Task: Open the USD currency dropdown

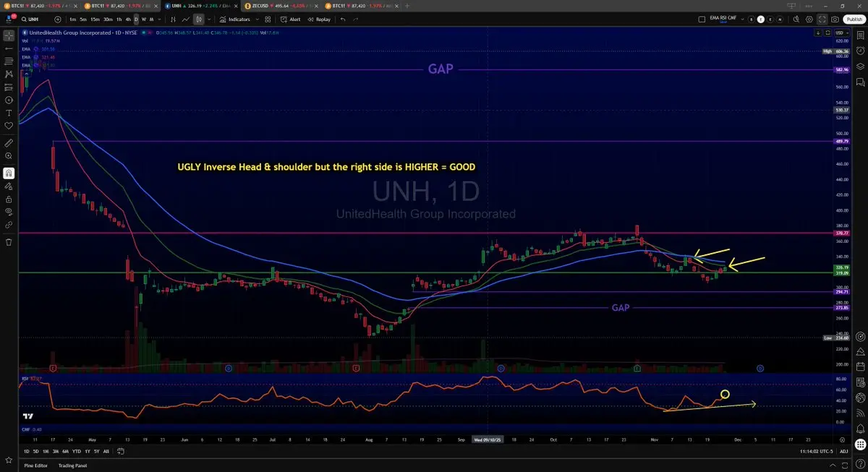Action: 842,33
